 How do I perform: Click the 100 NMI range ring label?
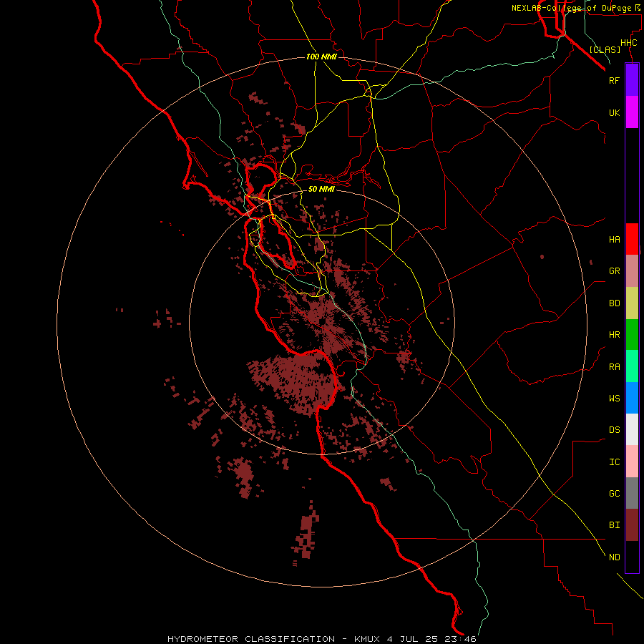(x=321, y=57)
